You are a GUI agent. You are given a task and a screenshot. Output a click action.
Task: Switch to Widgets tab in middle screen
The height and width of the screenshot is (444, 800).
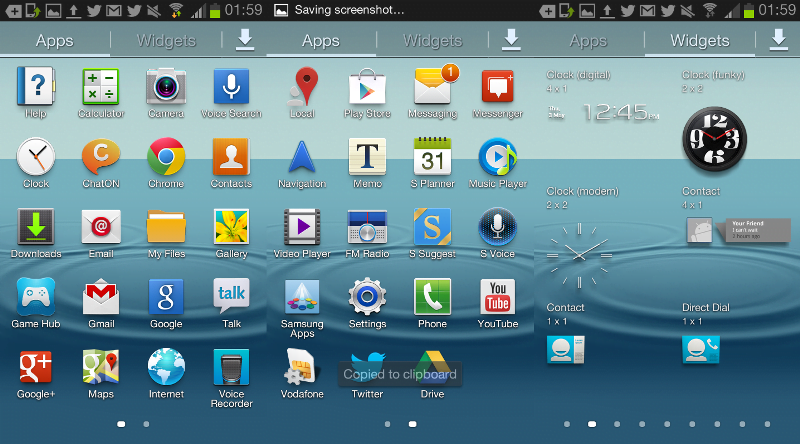[433, 40]
